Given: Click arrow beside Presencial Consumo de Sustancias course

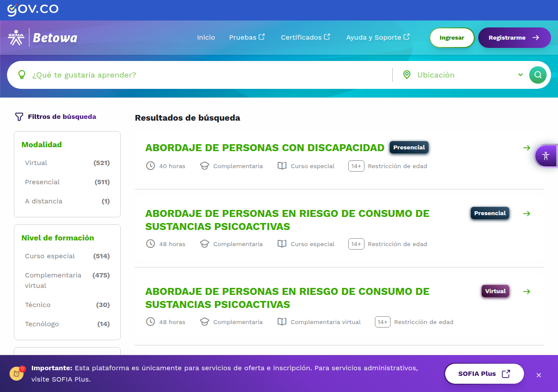Looking at the screenshot, I should [527, 213].
